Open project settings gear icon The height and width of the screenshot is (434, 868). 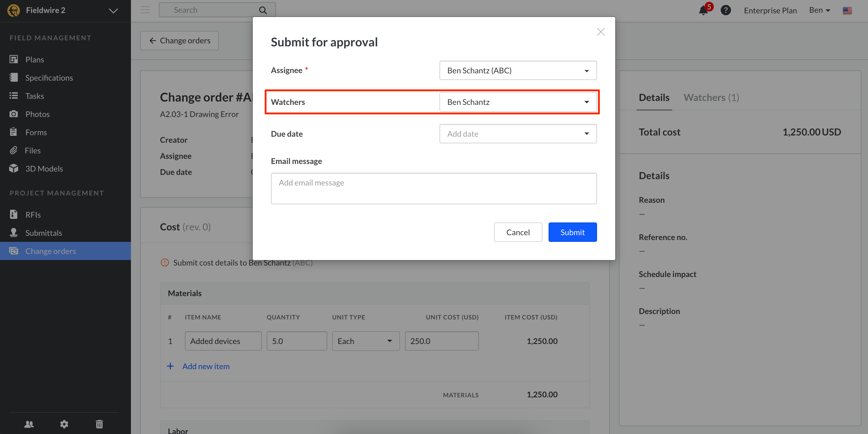pyautogui.click(x=64, y=424)
